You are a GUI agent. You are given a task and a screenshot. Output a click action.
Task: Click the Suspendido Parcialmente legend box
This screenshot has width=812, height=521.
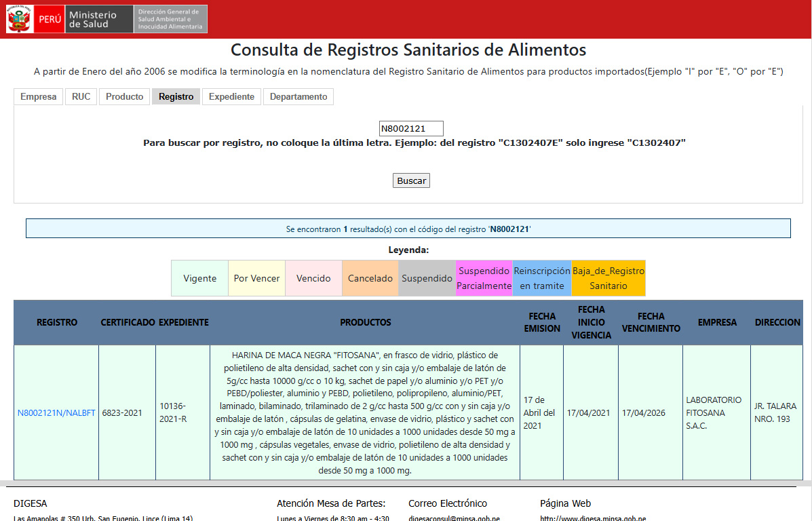click(x=484, y=278)
